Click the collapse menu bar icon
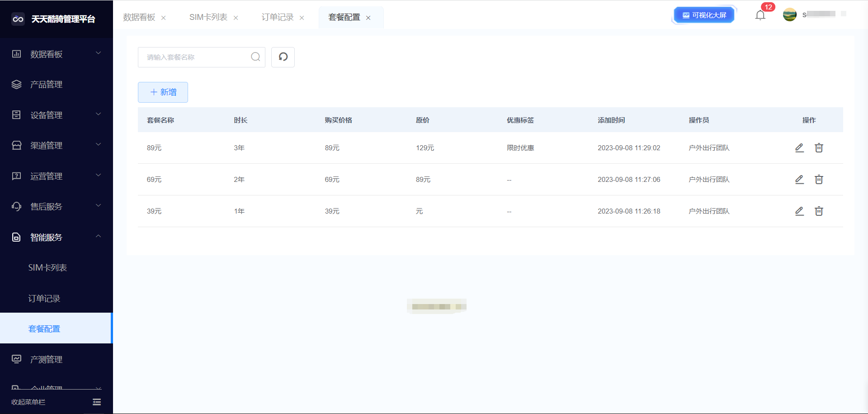Screen dimensions: 868x414 click(97, 402)
